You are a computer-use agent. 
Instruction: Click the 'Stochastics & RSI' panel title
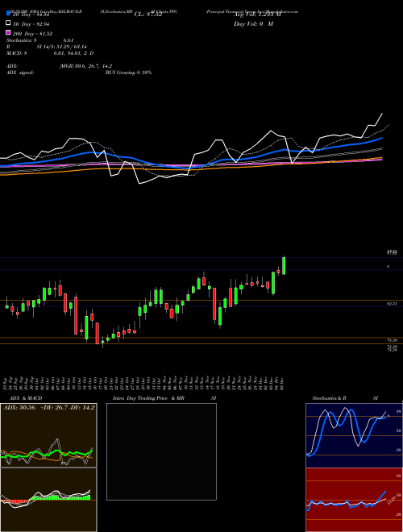(345, 398)
